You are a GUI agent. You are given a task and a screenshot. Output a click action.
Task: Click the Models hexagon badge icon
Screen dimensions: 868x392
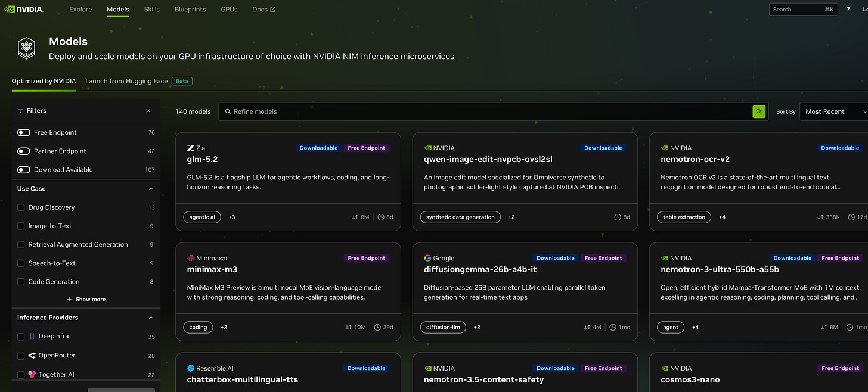(26, 48)
